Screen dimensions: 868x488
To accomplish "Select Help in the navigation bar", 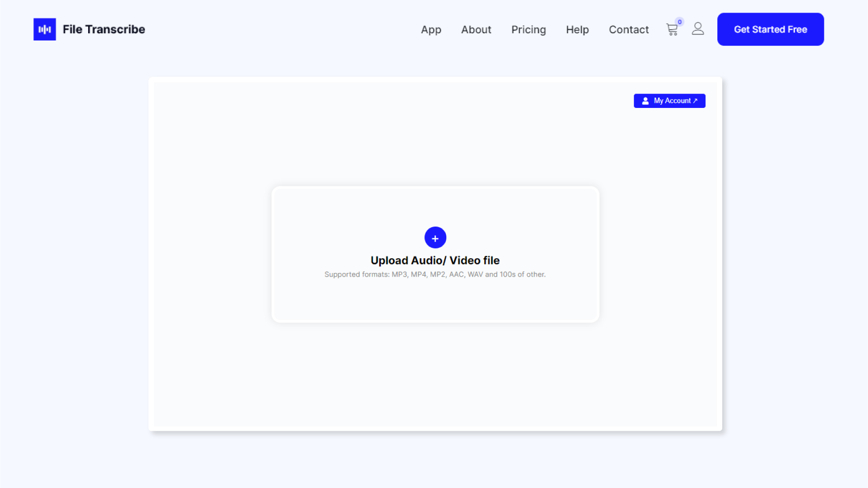I will 577,30.
